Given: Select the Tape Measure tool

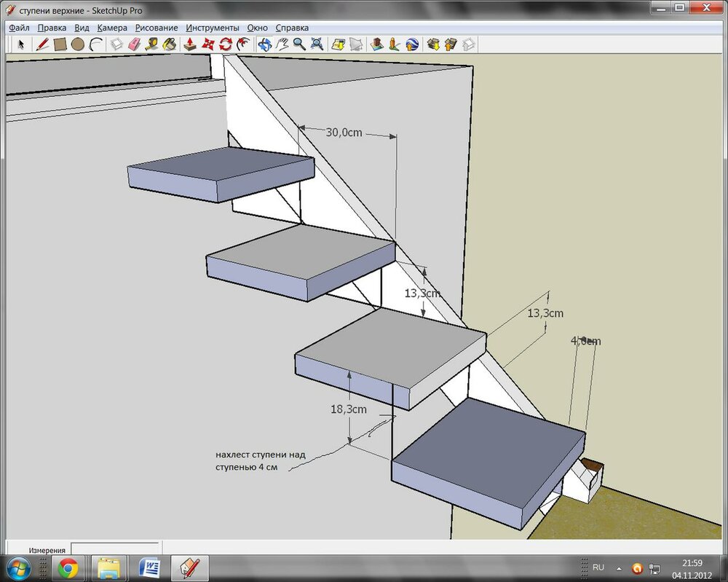Looking at the screenshot, I should click(x=152, y=44).
